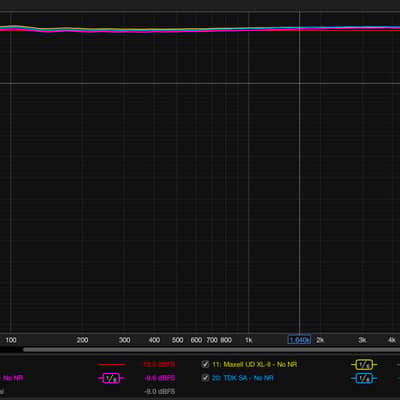Click the 3k frequency axis label
The width and height of the screenshot is (400, 400).
362,340
